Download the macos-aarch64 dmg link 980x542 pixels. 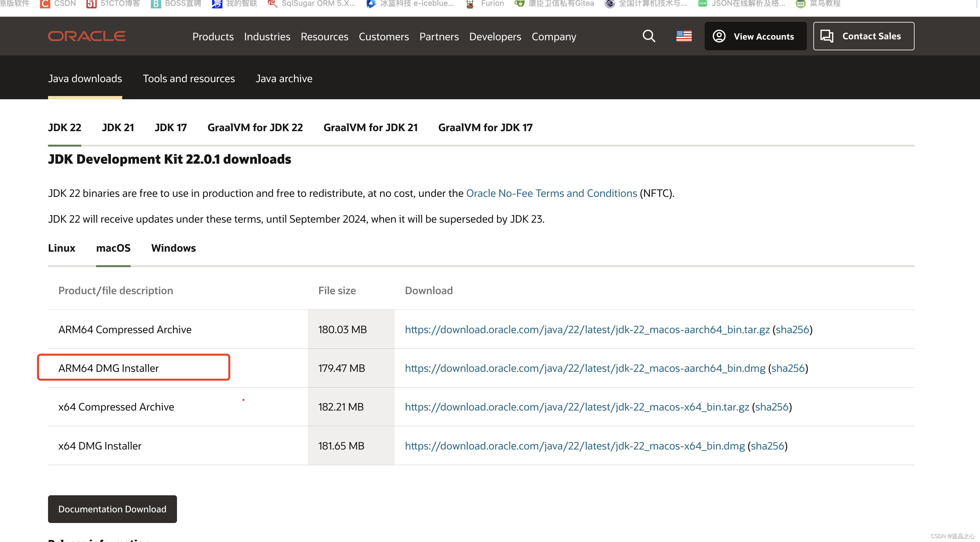pyautogui.click(x=585, y=368)
